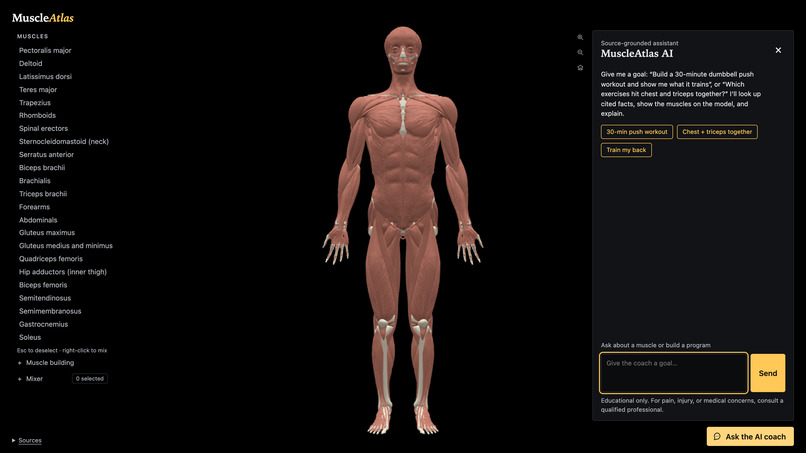The image size is (806, 453).
Task: Highlight Quadriceps femoris
Action: point(51,259)
